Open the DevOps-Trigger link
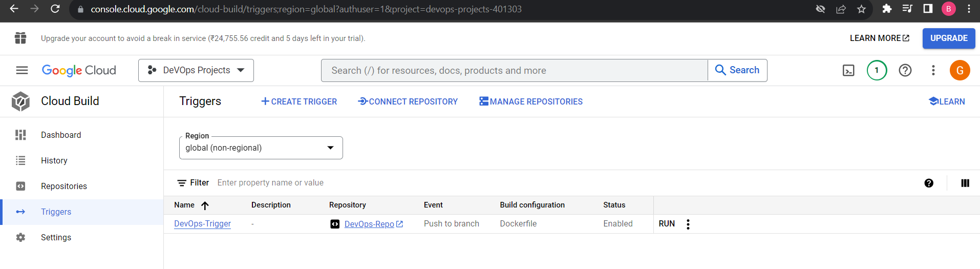 (202, 224)
